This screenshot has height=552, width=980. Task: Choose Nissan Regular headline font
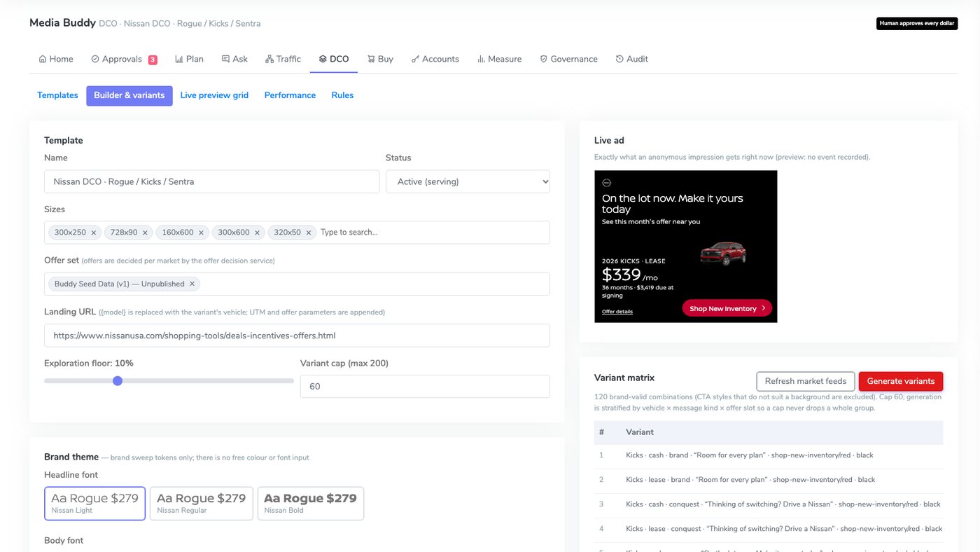click(202, 504)
